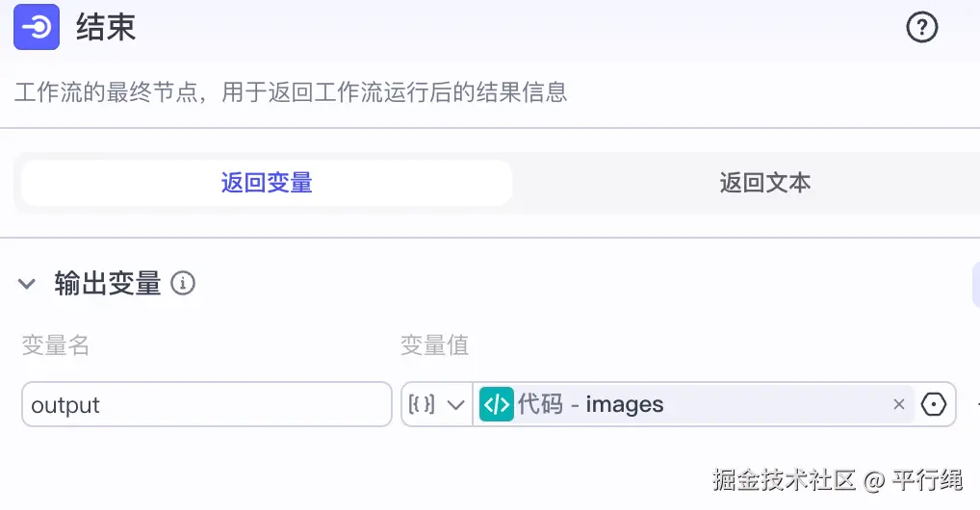
Task: Open the 代码 - images variable selector
Action: pos(674,404)
